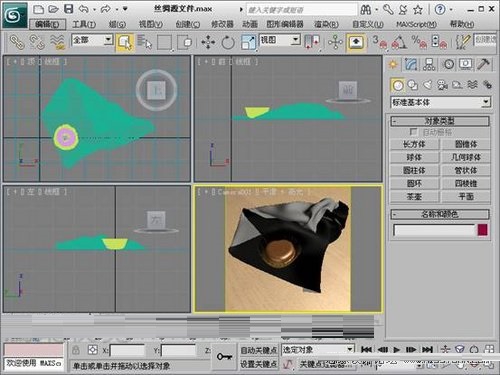Click the binoculars search icon
500x375 pixels.
point(366,10)
